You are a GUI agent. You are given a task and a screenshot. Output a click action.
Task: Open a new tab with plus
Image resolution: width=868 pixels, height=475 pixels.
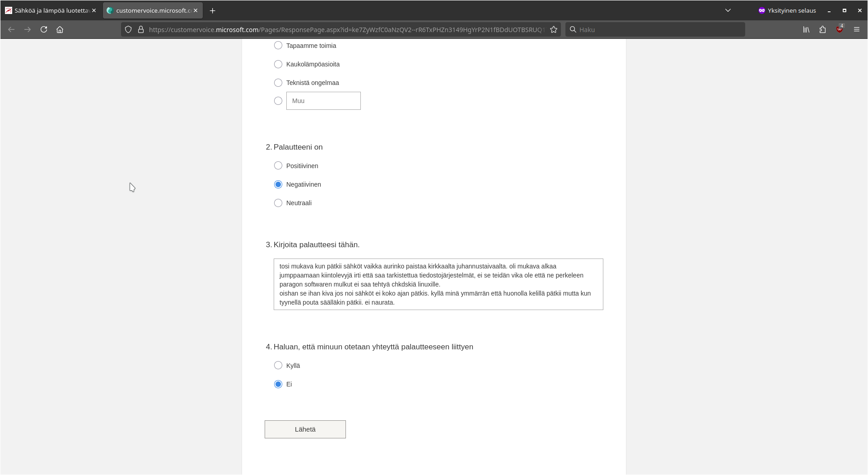tap(213, 10)
